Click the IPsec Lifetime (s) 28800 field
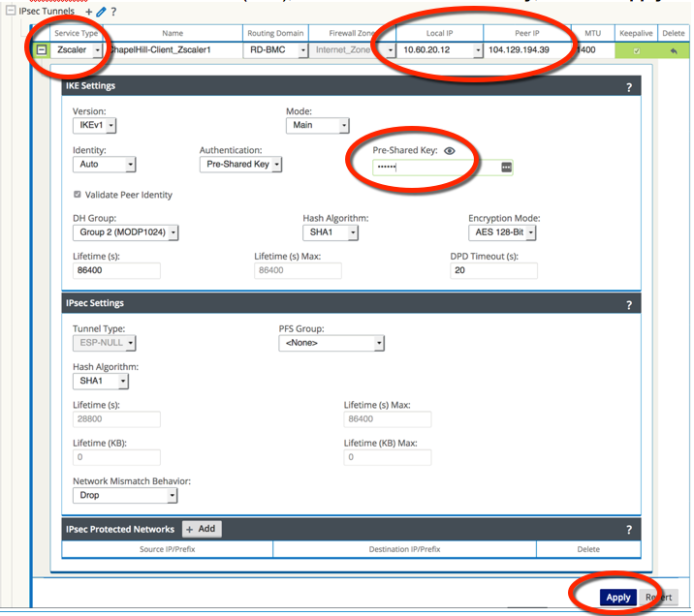Screen dimensions: 694x616 click(116, 418)
